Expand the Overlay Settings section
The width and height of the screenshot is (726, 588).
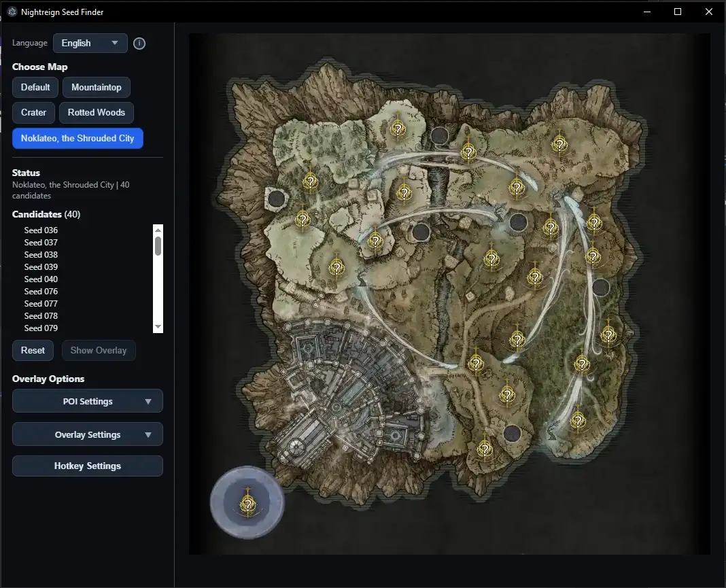tap(88, 434)
